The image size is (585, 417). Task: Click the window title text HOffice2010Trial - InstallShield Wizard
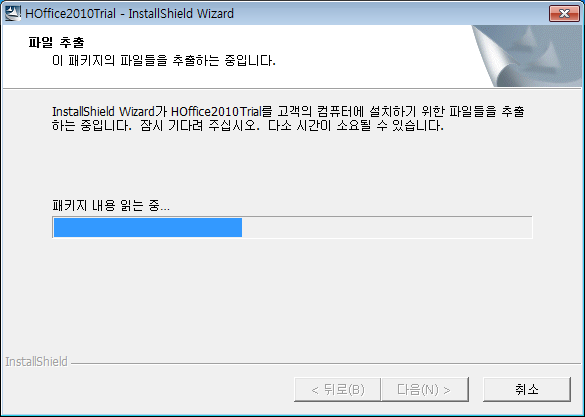[129, 13]
